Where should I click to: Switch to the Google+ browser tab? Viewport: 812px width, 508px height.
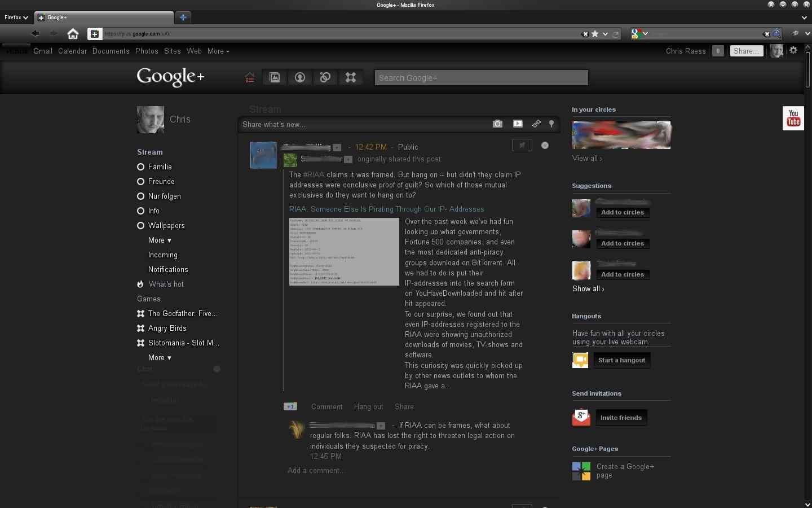tap(104, 17)
